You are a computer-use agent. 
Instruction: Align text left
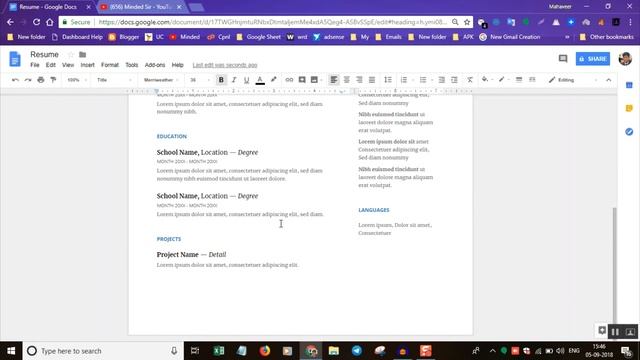tap(333, 80)
